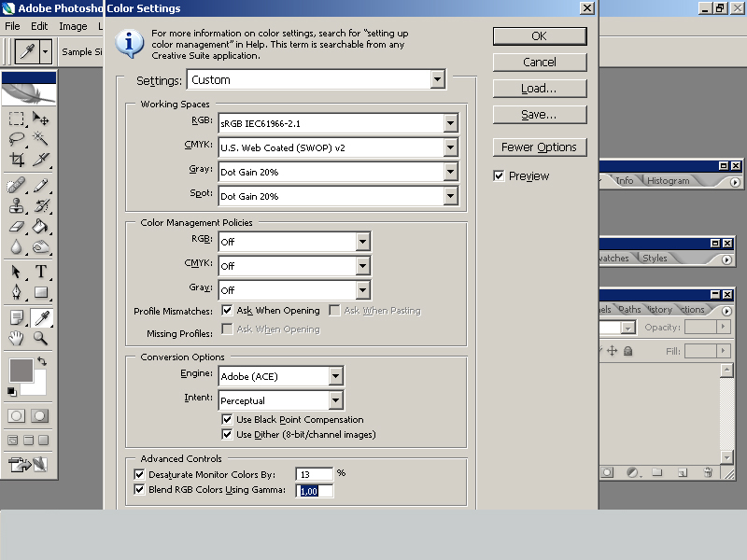The height and width of the screenshot is (560, 747).
Task: Click the Load... button
Action: pos(540,88)
